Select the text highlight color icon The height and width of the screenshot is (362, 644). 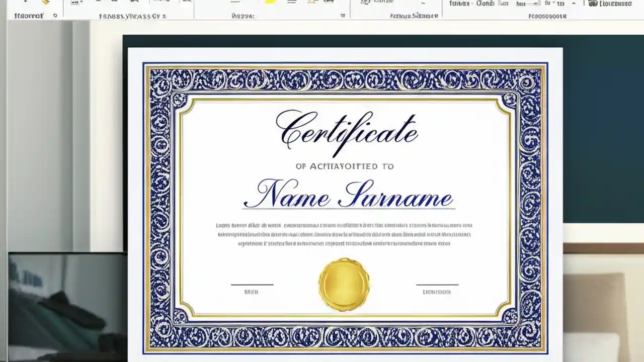click(x=270, y=3)
